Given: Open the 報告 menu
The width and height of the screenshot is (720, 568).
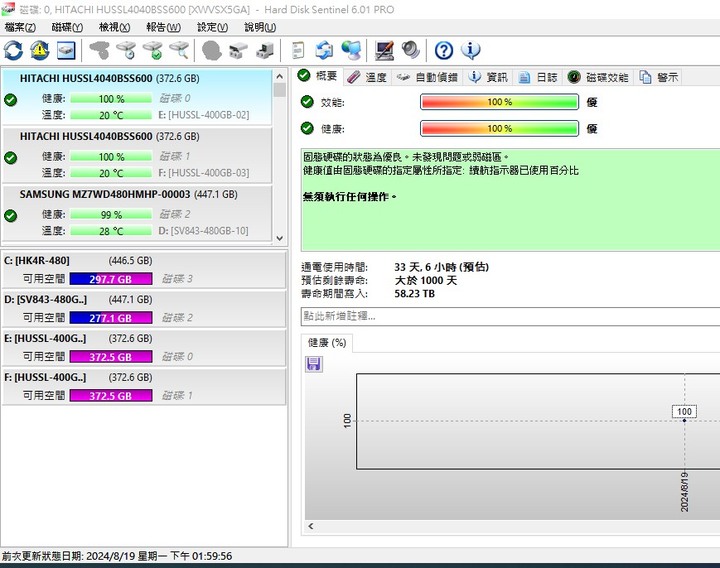Looking at the screenshot, I should 163,28.
